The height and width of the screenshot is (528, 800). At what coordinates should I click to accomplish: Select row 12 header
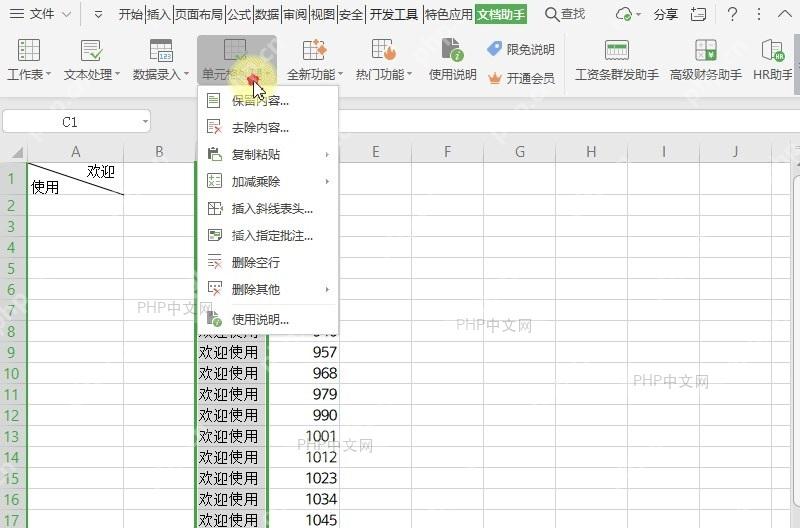pyautogui.click(x=11, y=415)
